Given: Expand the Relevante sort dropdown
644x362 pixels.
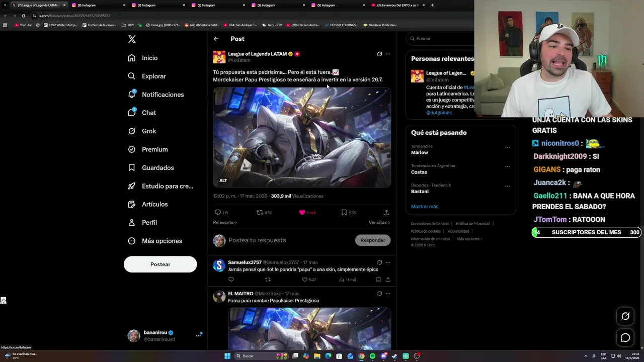Looking at the screenshot, I should [x=225, y=222].
